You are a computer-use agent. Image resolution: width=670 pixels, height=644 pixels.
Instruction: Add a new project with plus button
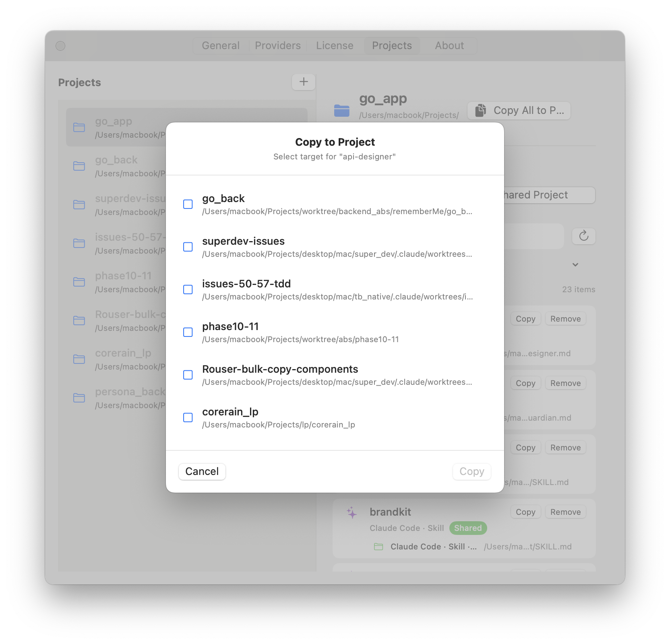tap(304, 82)
